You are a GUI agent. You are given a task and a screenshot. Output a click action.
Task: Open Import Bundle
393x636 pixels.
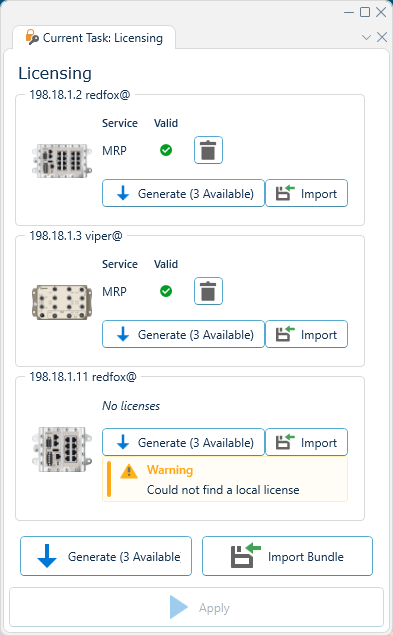287,556
